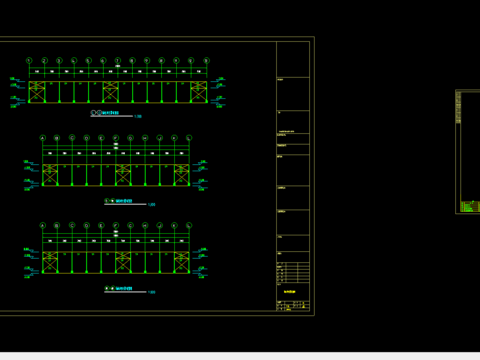
Task: Click axis bubble D in bottom elevation
Action: pos(87,226)
